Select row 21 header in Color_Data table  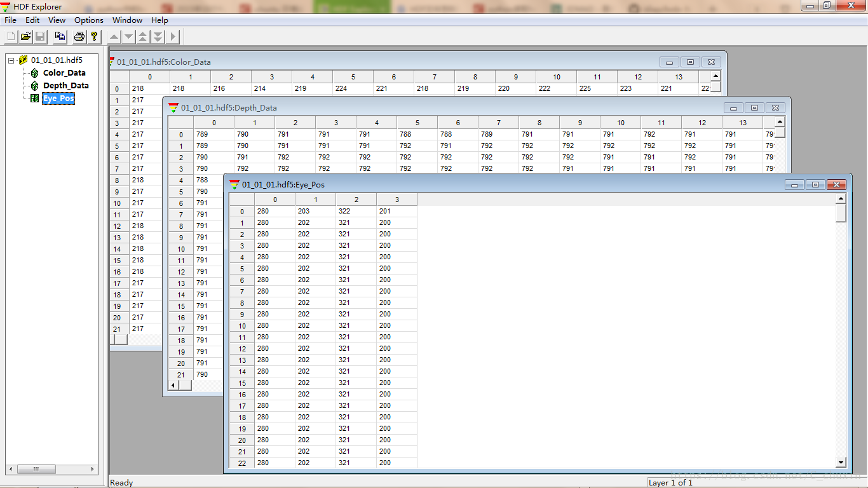pyautogui.click(x=119, y=329)
